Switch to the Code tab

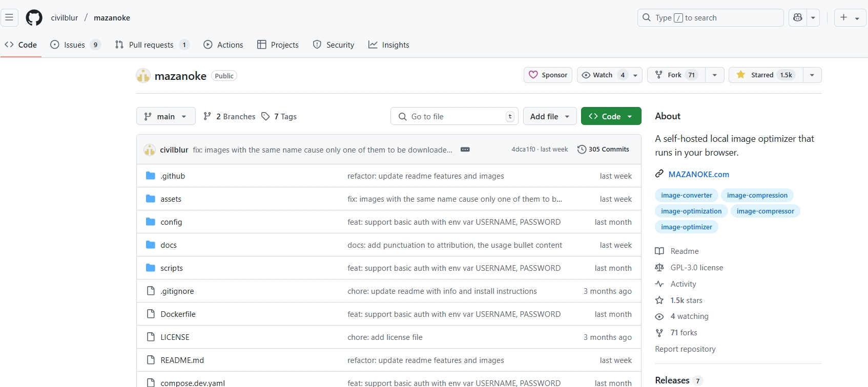click(x=21, y=45)
